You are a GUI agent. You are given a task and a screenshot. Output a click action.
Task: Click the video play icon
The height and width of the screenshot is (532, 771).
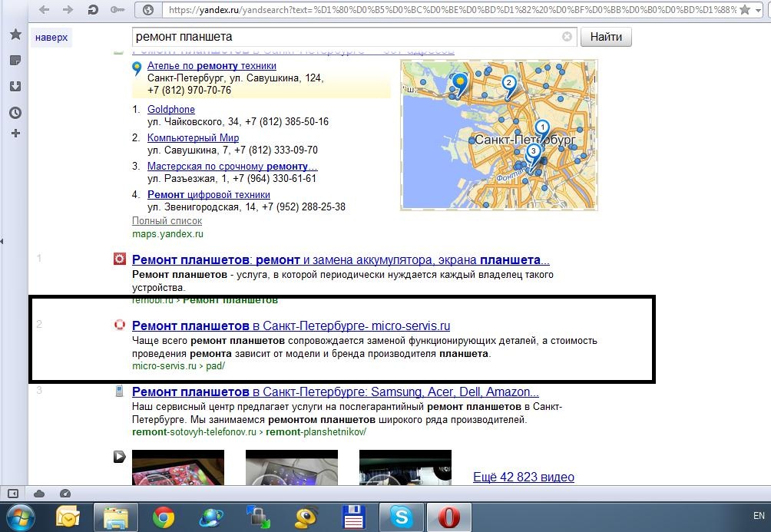tap(120, 457)
